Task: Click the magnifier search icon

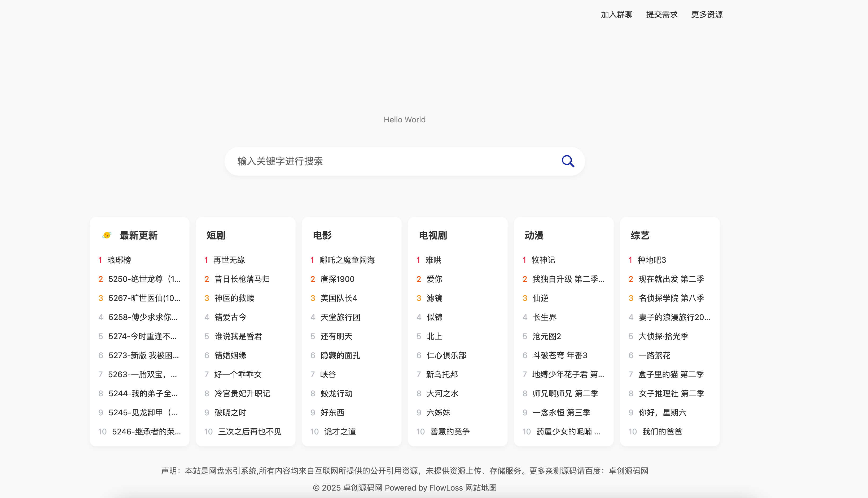Action: [568, 161]
